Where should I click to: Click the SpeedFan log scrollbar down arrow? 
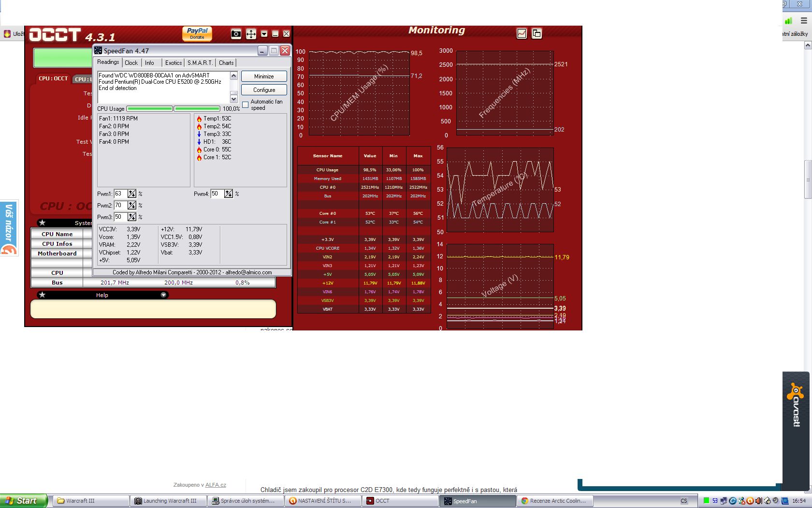[234, 99]
